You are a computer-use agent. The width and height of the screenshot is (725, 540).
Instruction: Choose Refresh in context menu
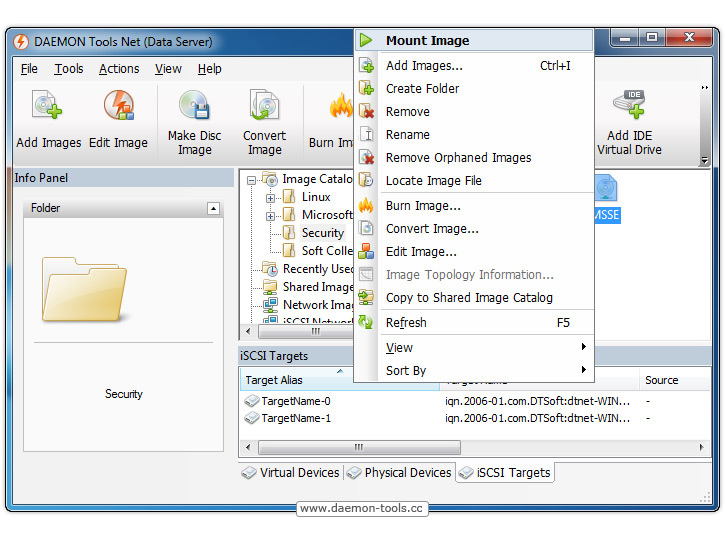click(474, 322)
